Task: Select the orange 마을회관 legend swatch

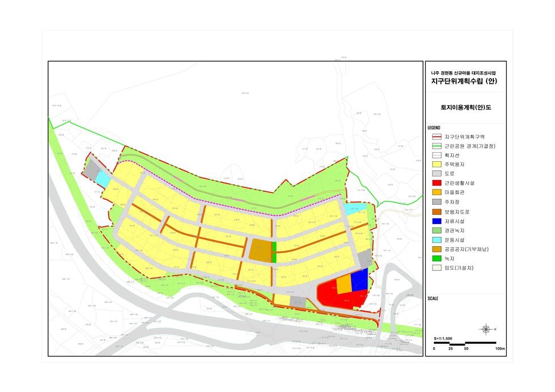Action: (x=436, y=192)
